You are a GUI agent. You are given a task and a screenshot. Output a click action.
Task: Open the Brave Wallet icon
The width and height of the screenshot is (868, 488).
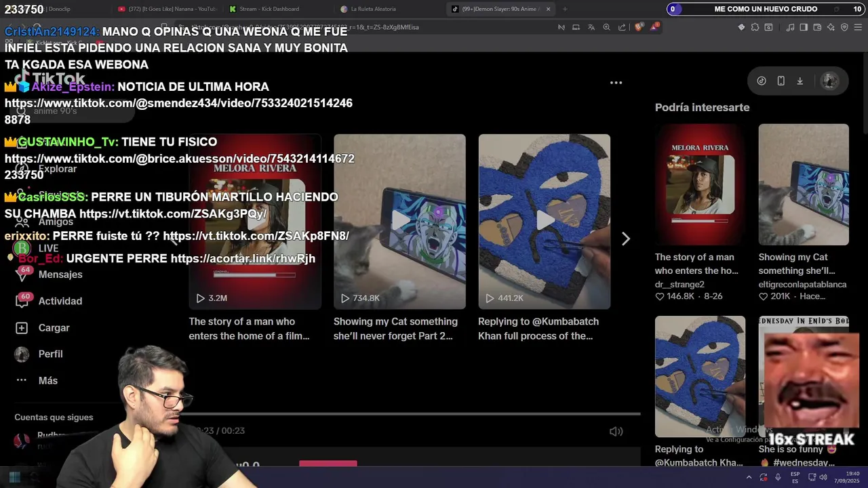pos(817,27)
